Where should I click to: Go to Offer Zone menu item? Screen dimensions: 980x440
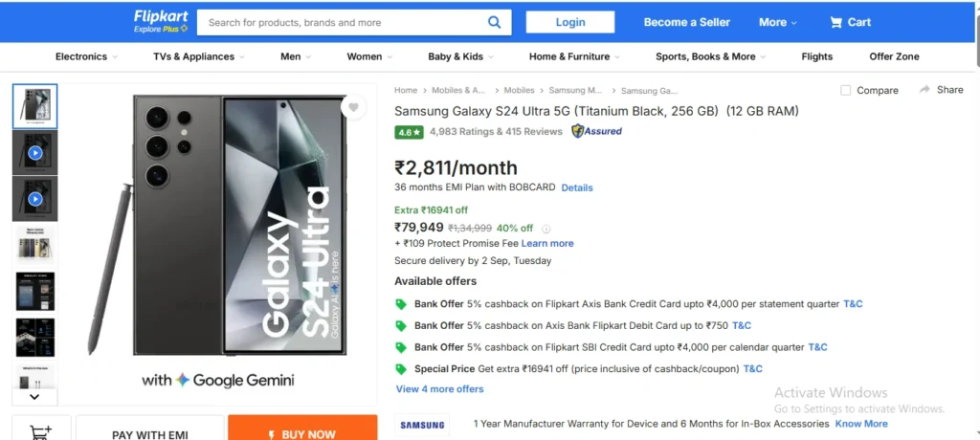click(x=894, y=56)
